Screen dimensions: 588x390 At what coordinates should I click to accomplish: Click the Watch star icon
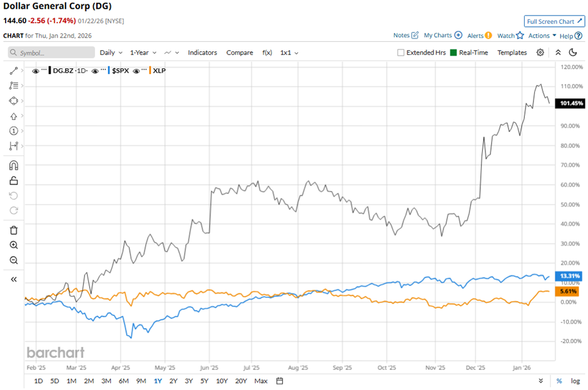pyautogui.click(x=520, y=35)
